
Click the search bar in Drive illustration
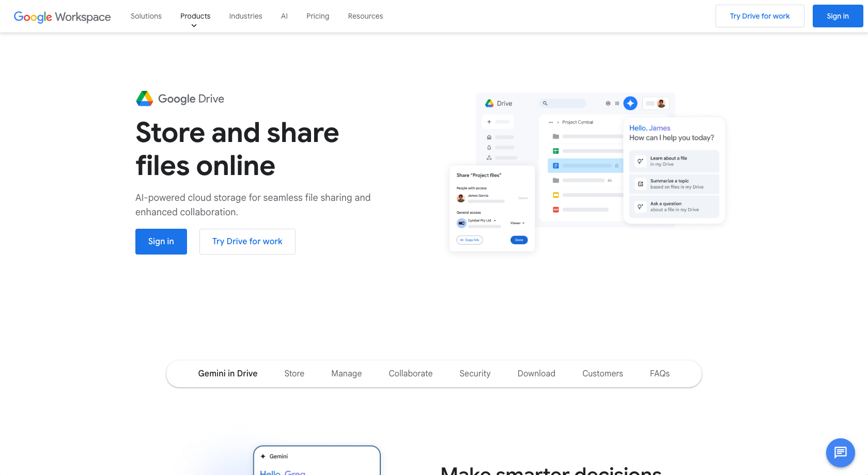(563, 103)
